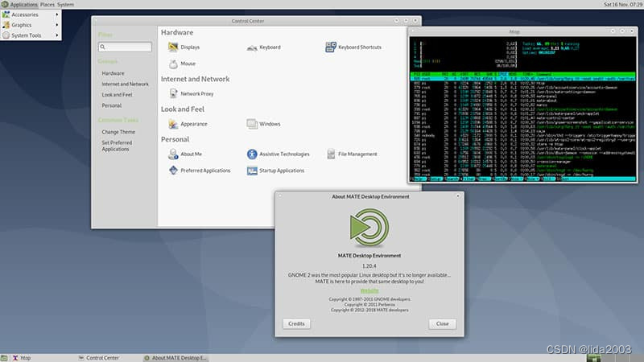644x362 pixels.
Task: Click the workspace switcher in bottom panel
Action: pyautogui.click(x=614, y=358)
